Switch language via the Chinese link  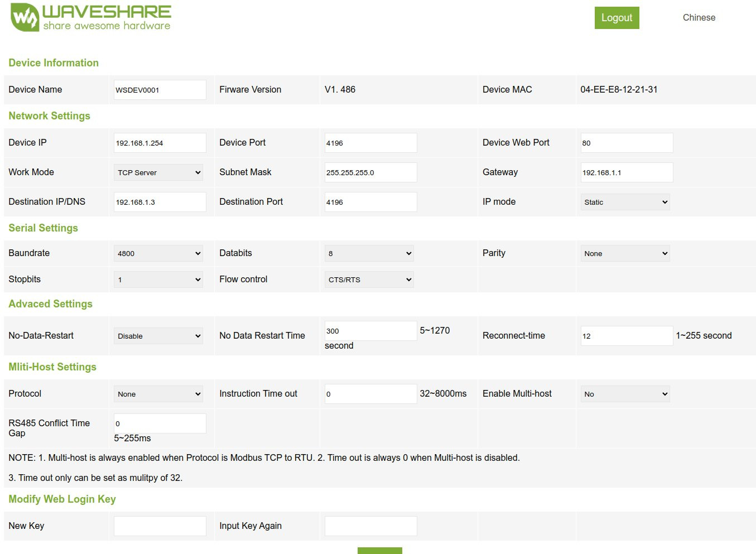point(699,18)
